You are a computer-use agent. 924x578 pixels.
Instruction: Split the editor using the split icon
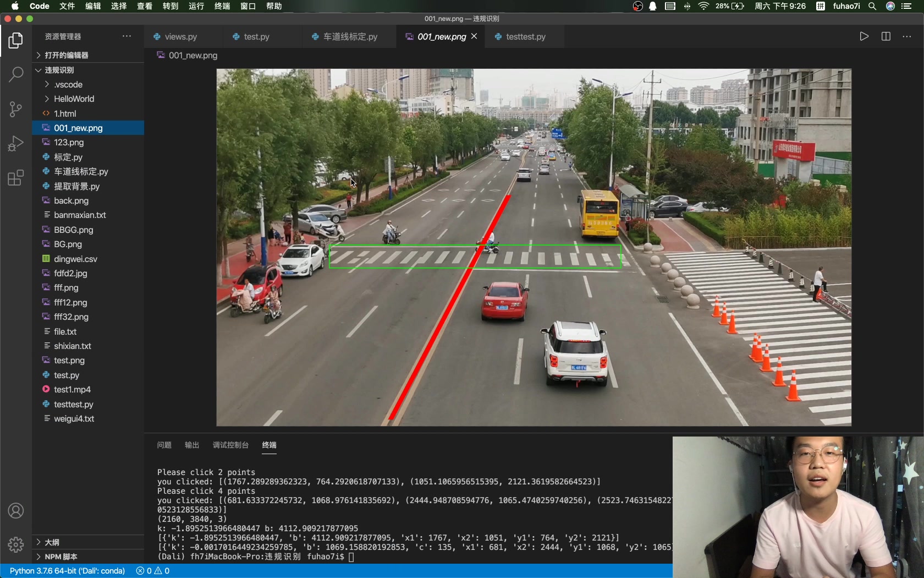pyautogui.click(x=886, y=36)
